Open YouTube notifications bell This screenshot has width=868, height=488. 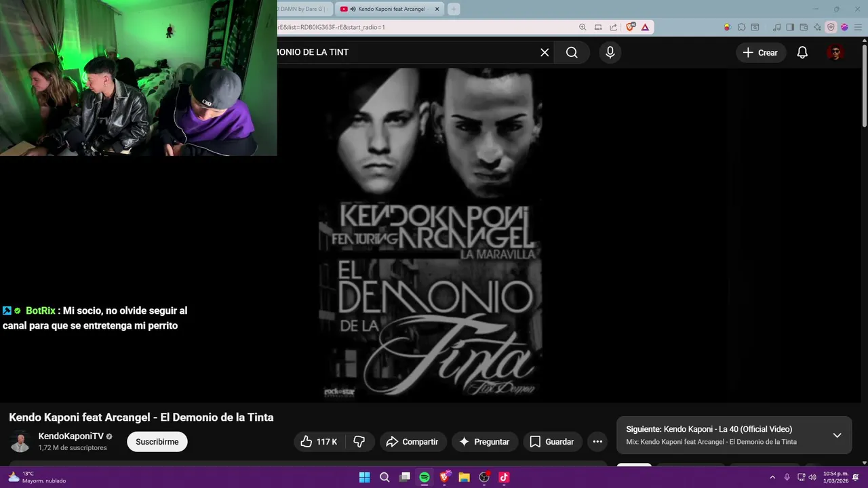click(802, 52)
